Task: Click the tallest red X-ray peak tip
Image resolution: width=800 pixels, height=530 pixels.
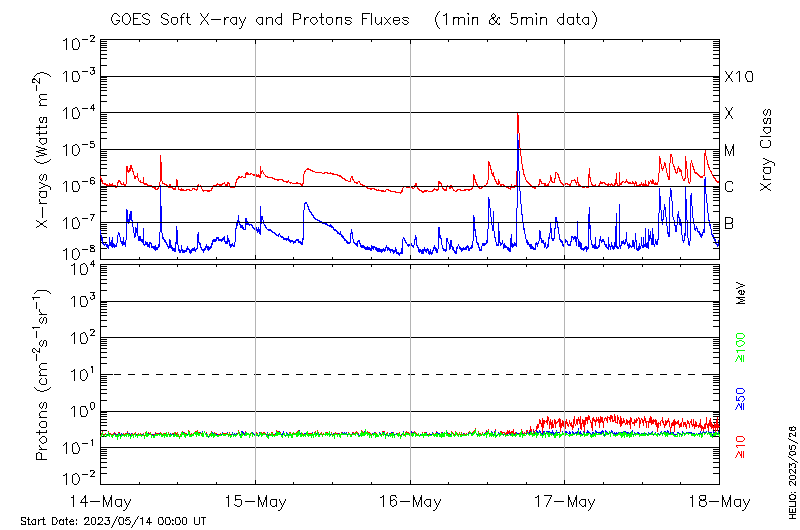Action: point(517,114)
